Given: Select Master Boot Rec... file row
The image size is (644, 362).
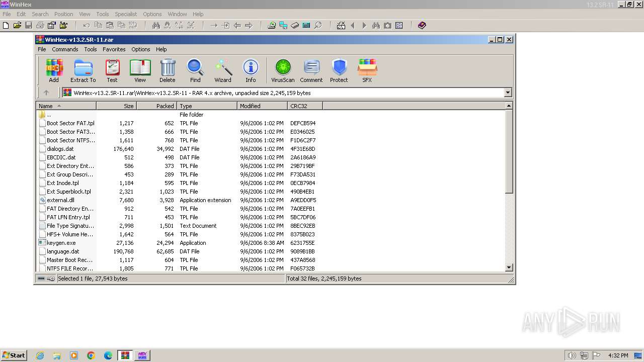Looking at the screenshot, I should [69, 260].
